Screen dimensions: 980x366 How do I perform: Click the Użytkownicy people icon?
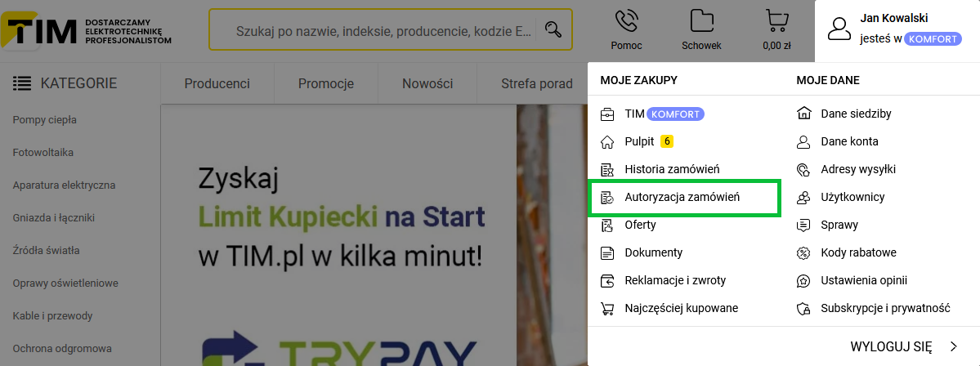[x=803, y=198]
